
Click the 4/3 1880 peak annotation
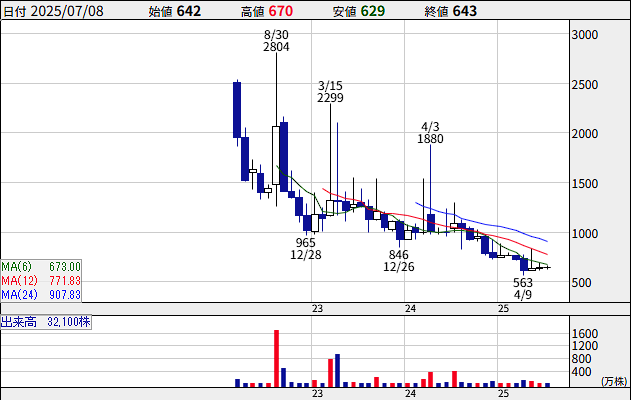(x=430, y=132)
